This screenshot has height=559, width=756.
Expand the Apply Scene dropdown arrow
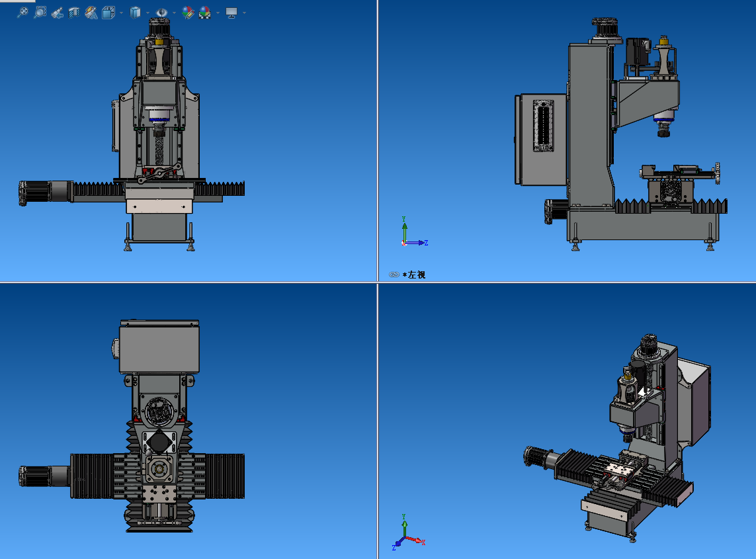coord(217,13)
